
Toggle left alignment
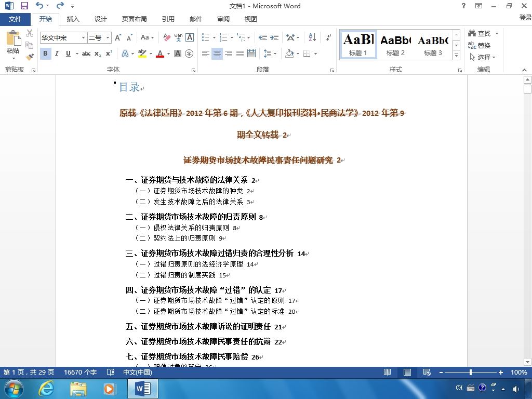point(206,54)
